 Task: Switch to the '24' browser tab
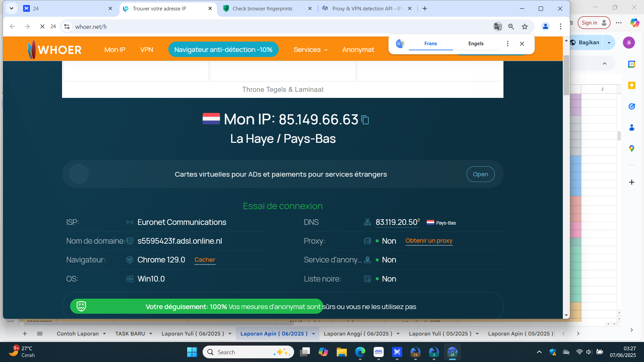coord(68,9)
